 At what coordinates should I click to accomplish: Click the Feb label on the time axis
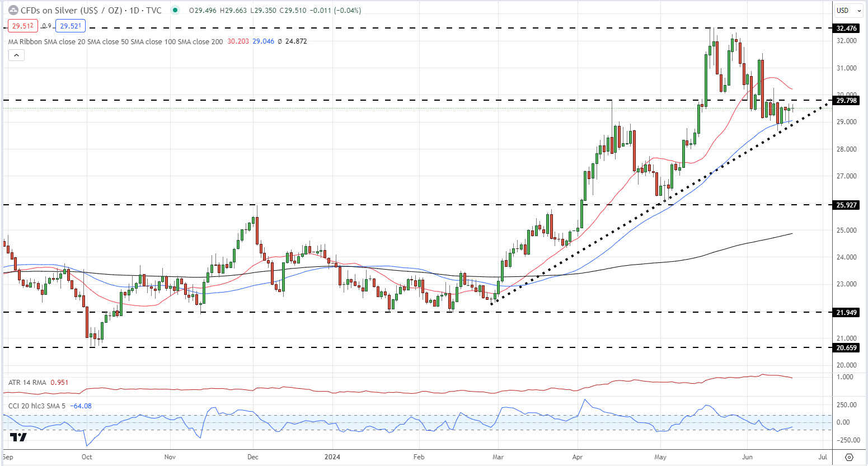pyautogui.click(x=419, y=457)
